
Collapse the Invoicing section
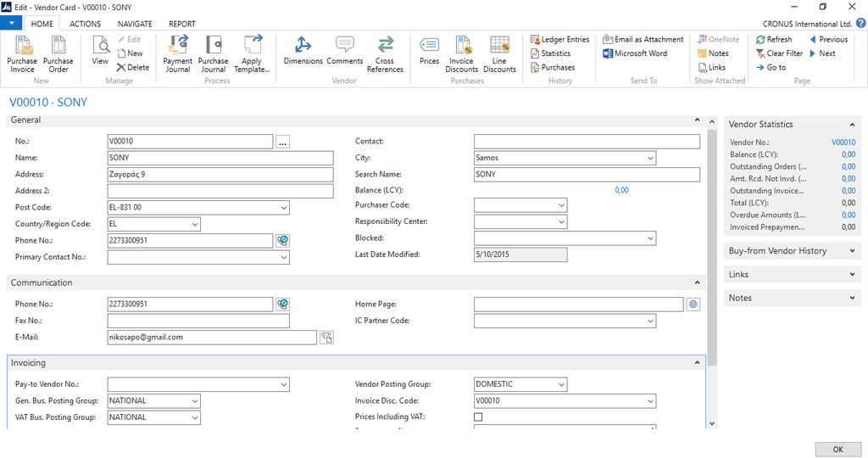697,363
